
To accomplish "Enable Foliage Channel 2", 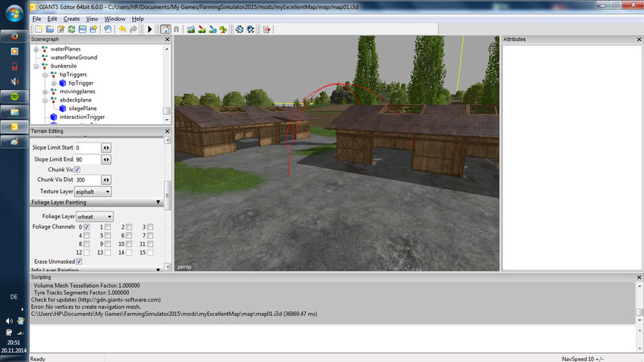I will (x=129, y=227).
